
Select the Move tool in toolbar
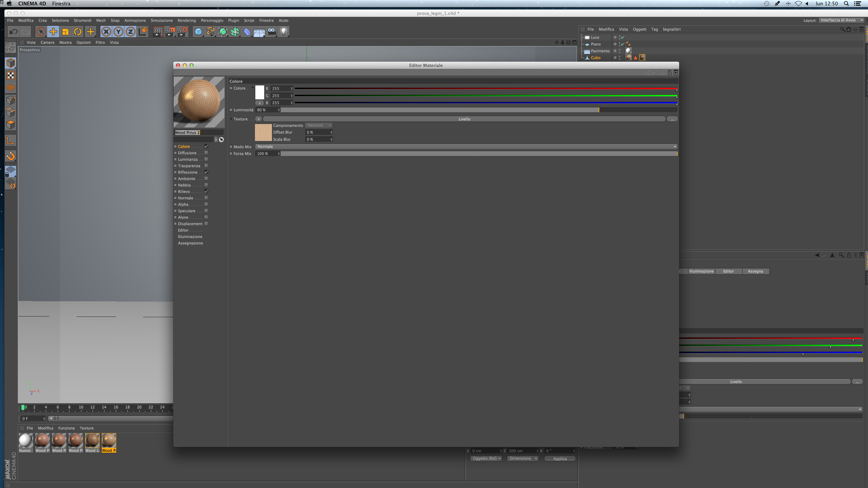tap(53, 32)
